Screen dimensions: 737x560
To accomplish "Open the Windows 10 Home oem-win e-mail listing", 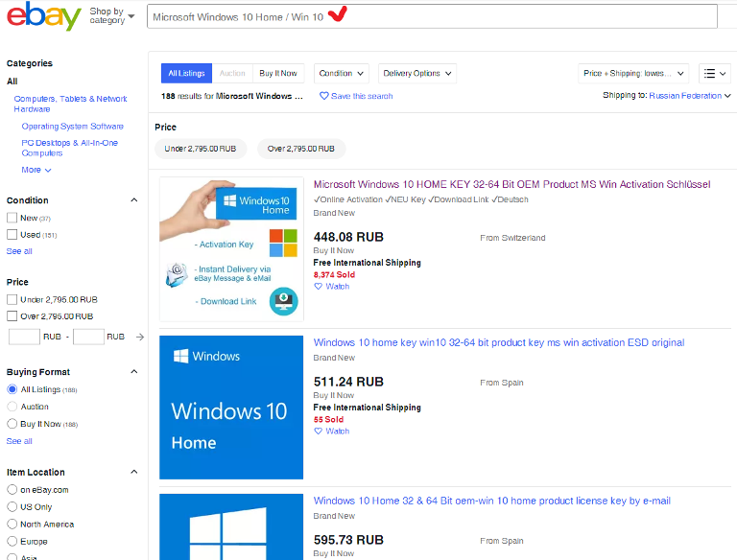I will pyautogui.click(x=491, y=501).
